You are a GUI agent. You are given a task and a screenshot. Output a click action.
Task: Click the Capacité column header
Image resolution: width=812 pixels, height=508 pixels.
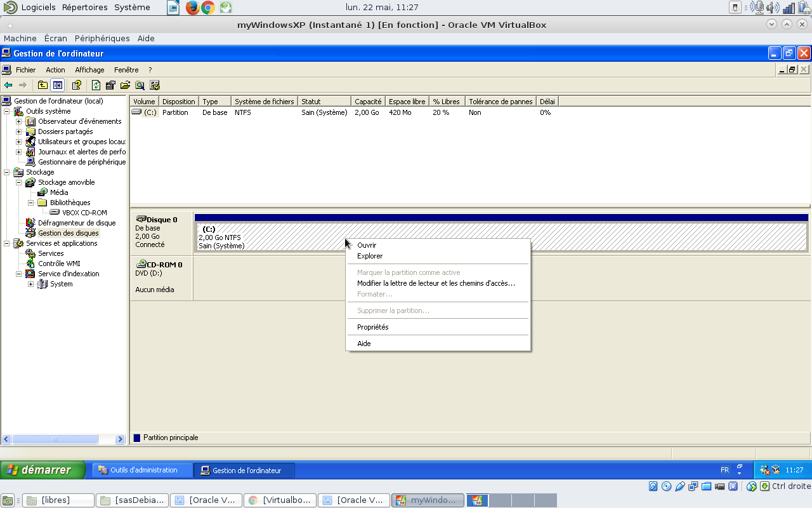(x=368, y=102)
